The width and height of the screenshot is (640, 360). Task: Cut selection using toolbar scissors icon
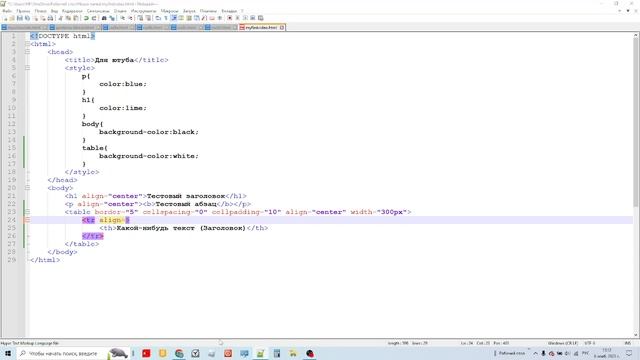(60, 18)
